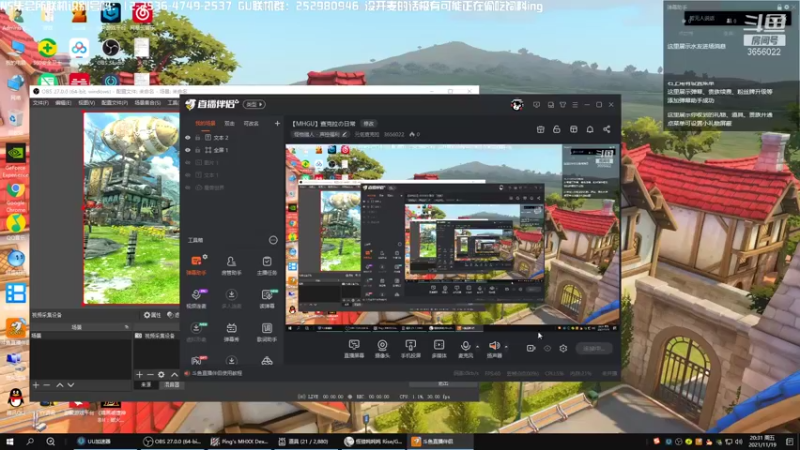Add a webcam camera source
Viewport: 800px width, 450px height.
pyautogui.click(x=382, y=348)
